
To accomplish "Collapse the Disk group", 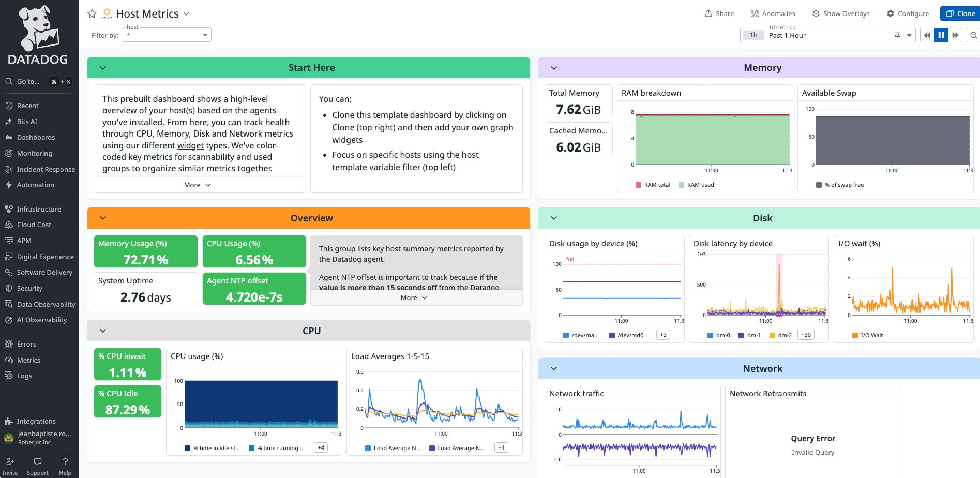I will pyautogui.click(x=554, y=218).
